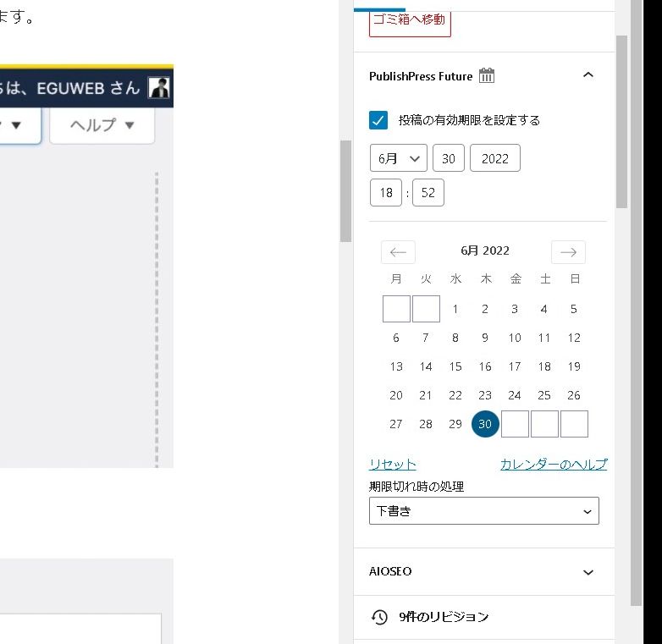The height and width of the screenshot is (644, 662).
Task: Click the リセット link
Action: click(393, 465)
